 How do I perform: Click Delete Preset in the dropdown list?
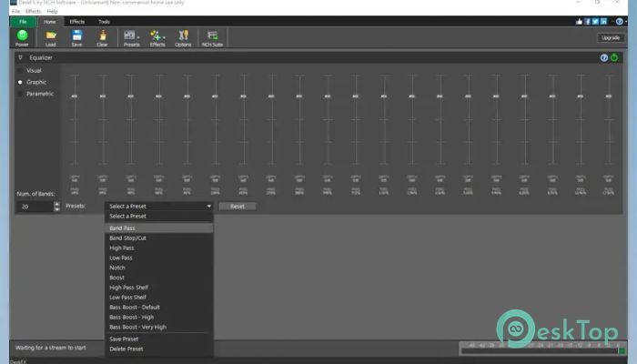[159, 349]
